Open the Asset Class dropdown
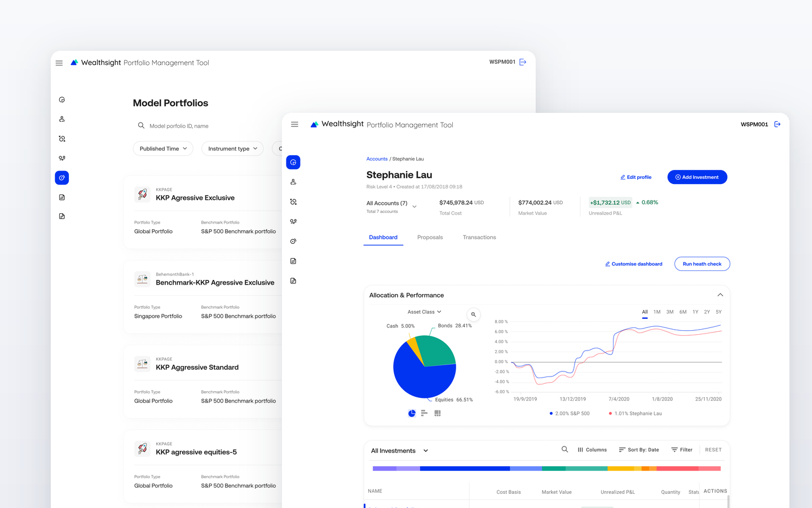This screenshot has width=812, height=508. tap(425, 312)
